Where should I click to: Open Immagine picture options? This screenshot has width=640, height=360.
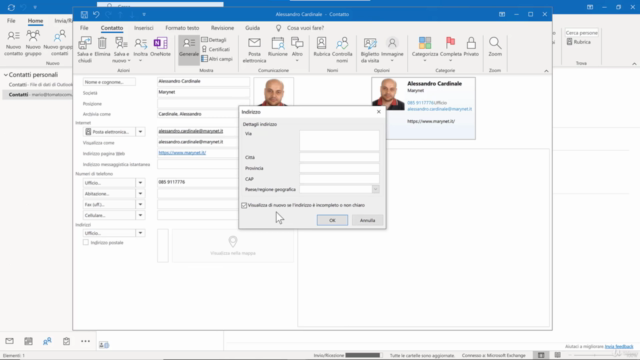tap(392, 49)
